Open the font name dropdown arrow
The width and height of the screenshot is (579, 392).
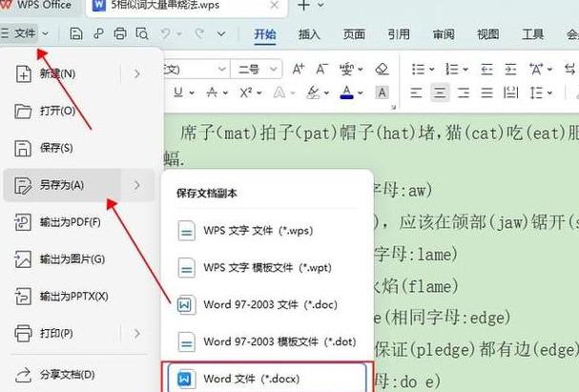click(x=221, y=69)
